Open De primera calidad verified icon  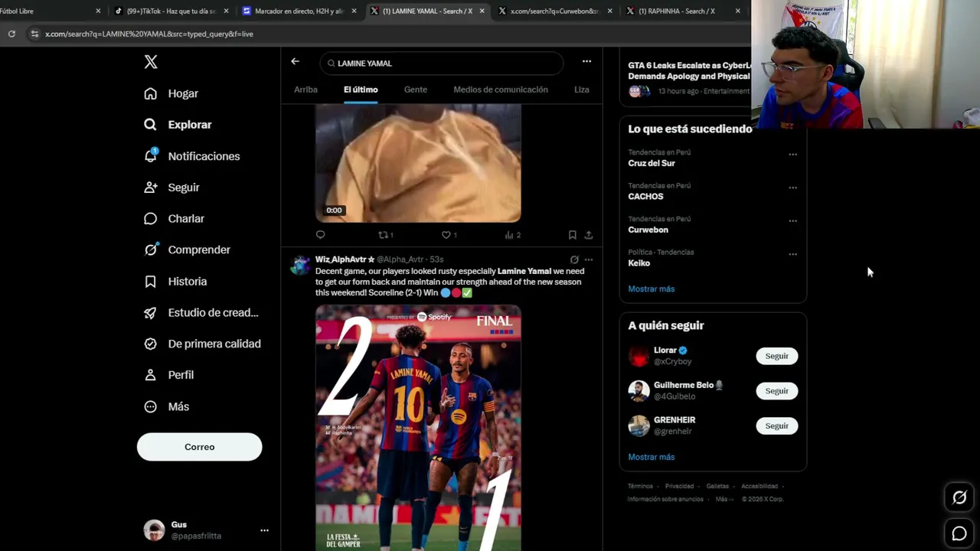click(x=151, y=344)
